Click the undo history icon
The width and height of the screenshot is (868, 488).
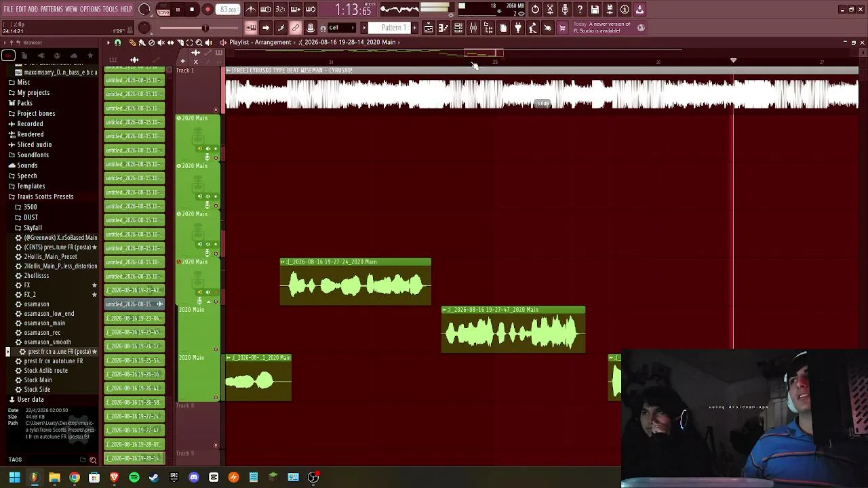point(535,9)
